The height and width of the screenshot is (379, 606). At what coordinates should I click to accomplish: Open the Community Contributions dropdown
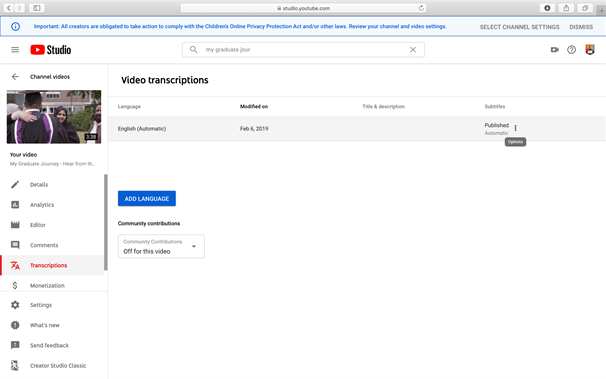161,246
